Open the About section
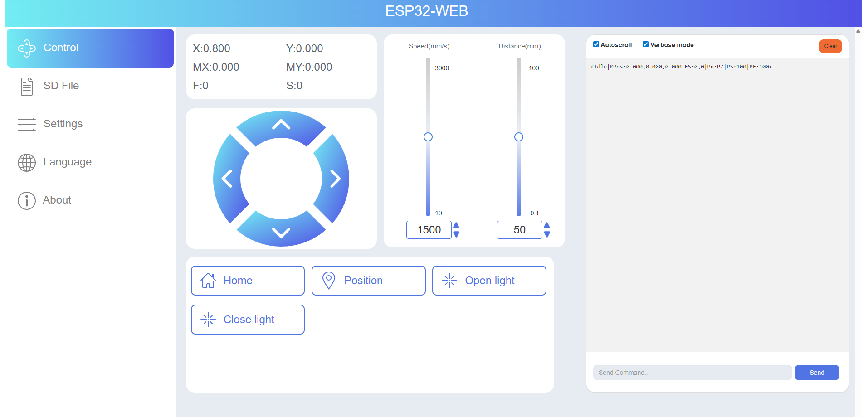 (x=90, y=200)
